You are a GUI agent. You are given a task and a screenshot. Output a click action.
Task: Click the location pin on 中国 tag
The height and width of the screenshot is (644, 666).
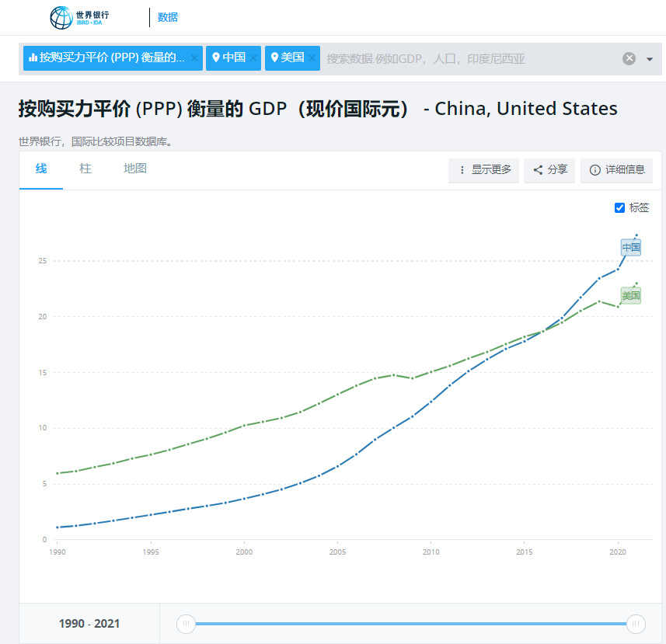pyautogui.click(x=216, y=57)
